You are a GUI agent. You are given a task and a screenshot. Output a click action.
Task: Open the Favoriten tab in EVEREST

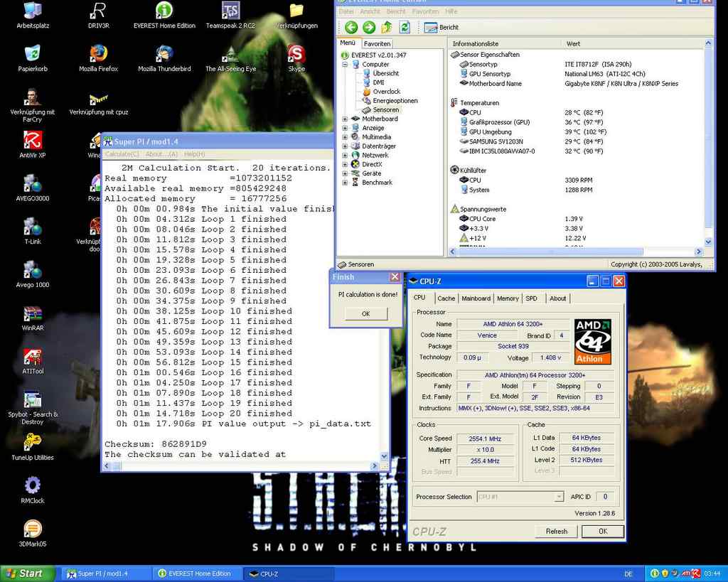pos(377,43)
